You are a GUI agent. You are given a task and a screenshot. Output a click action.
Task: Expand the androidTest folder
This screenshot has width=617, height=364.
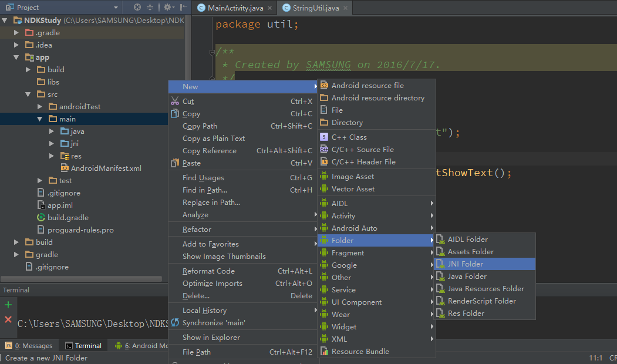[x=40, y=107]
